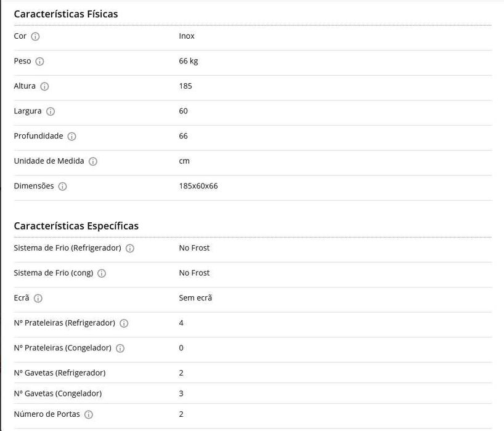Click the Nº Gavetas (Refrigerador) label
Screen dimensions: 504x431
(60, 373)
